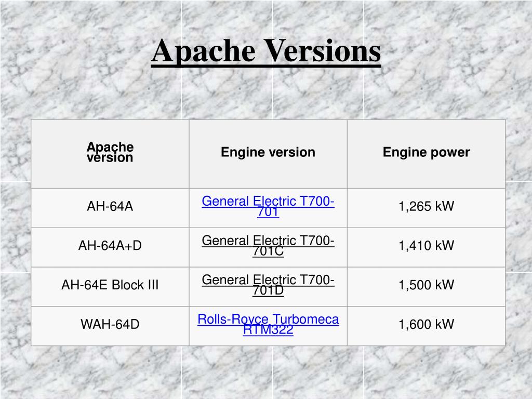This screenshot has width=532, height=399.
Task: Select the Apache version header cell
Action: [x=110, y=154]
